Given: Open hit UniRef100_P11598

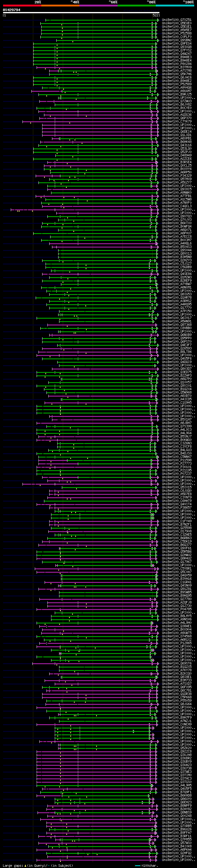Looking at the screenshot, I should 177,460.
